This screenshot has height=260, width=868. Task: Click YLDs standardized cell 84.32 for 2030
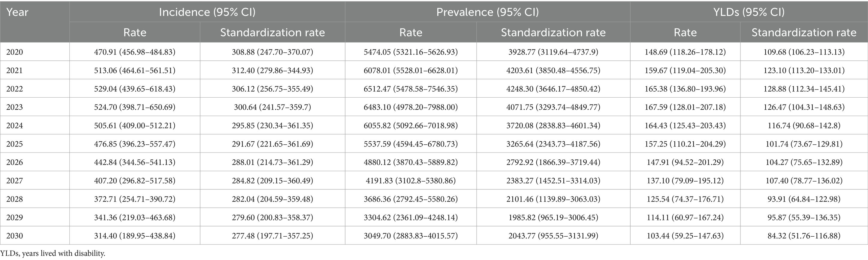pos(804,236)
